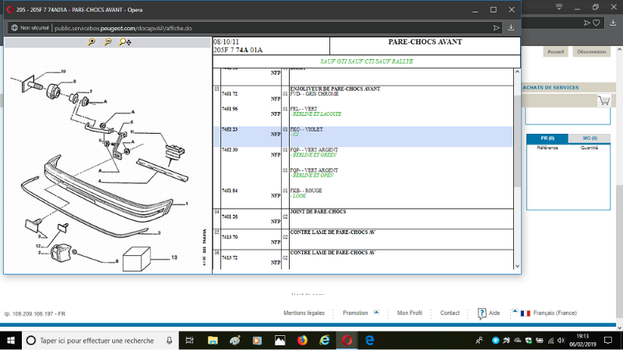Viewport: 623px width, 364px height.
Task: Switch to the PR (0) tab
Action: click(x=547, y=138)
